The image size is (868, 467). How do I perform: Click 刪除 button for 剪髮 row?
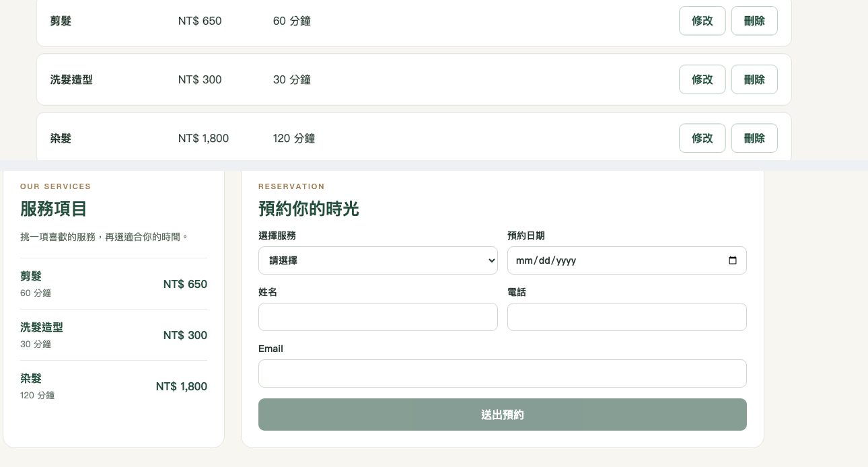(754, 21)
